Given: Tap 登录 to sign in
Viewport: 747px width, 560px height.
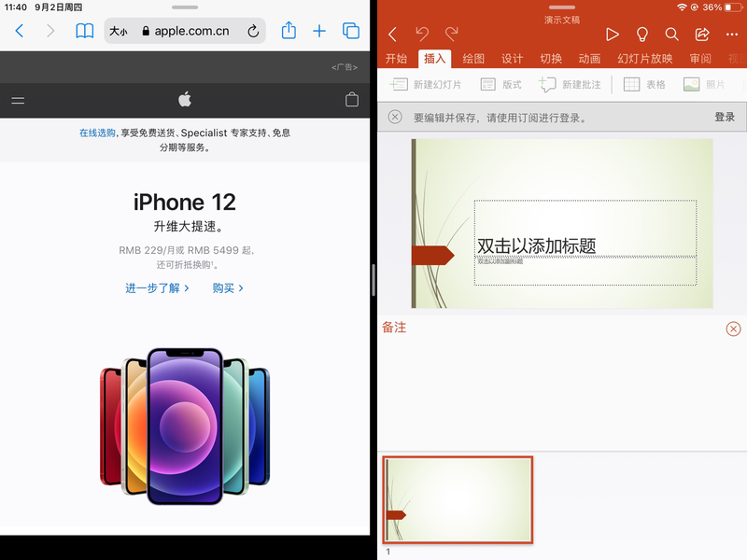Looking at the screenshot, I should click(x=725, y=118).
